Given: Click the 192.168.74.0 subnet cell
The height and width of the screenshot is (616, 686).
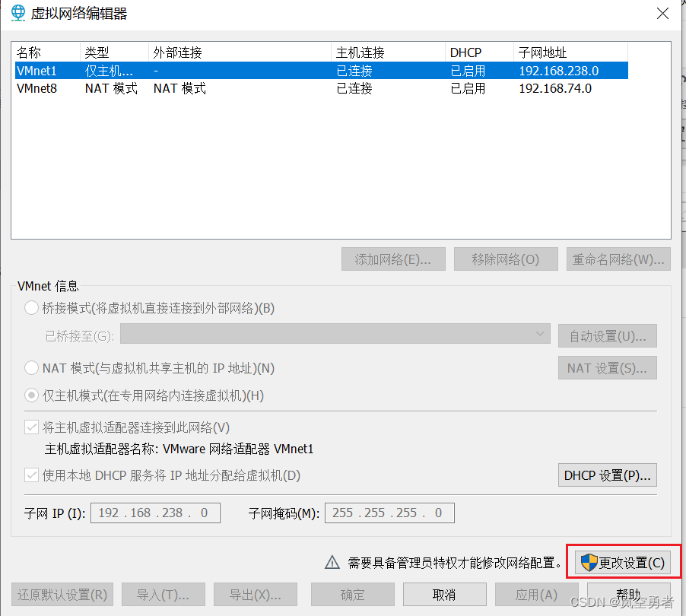Looking at the screenshot, I should coord(555,88).
